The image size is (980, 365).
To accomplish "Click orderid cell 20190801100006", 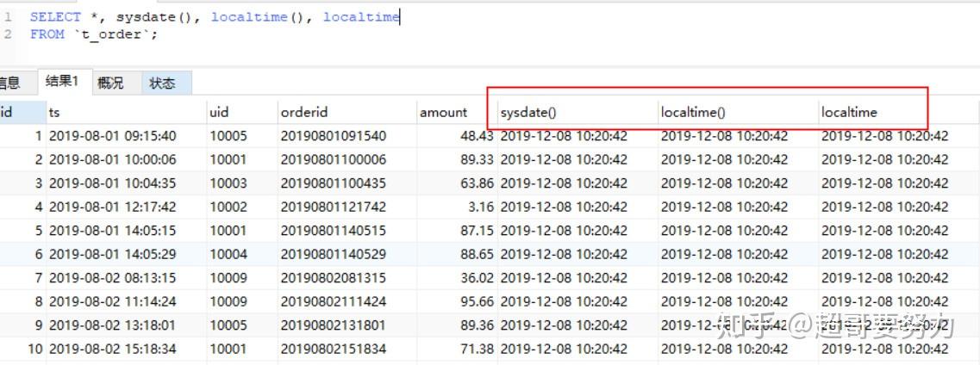I will pos(333,159).
